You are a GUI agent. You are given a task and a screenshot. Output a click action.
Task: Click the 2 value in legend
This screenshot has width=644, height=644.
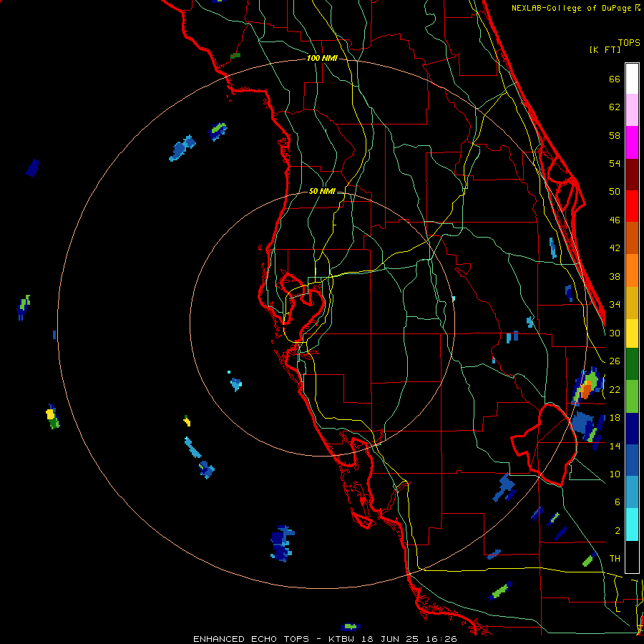point(618,531)
